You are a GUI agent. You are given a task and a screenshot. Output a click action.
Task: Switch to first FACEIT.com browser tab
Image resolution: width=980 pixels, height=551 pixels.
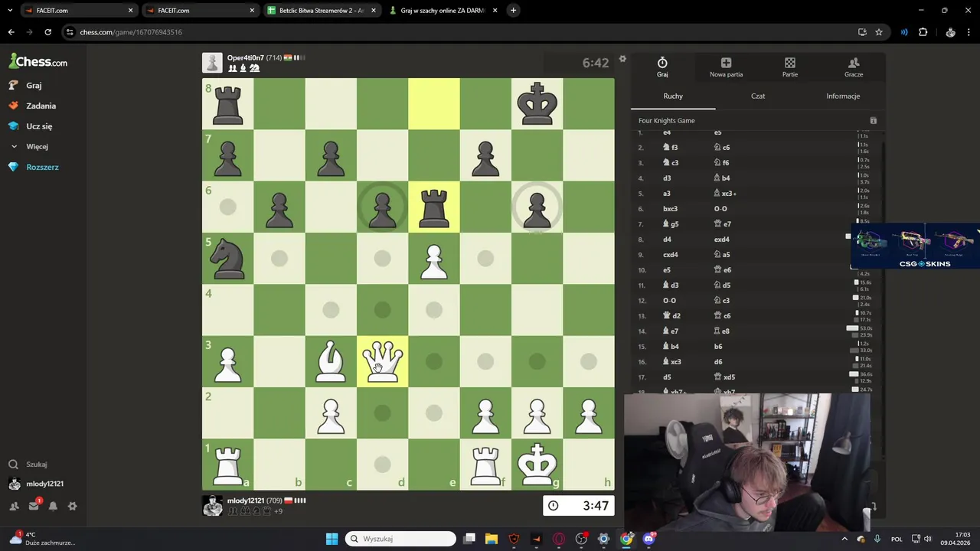click(x=78, y=11)
